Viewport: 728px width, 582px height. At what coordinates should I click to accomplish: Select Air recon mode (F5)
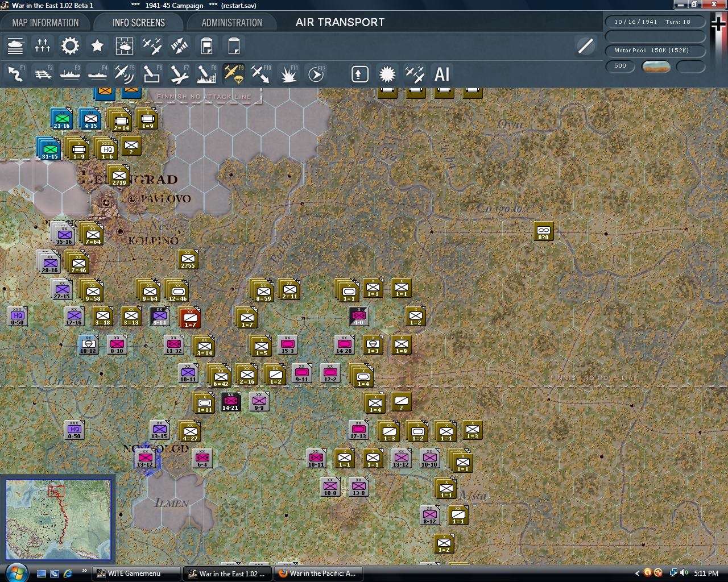(125, 74)
